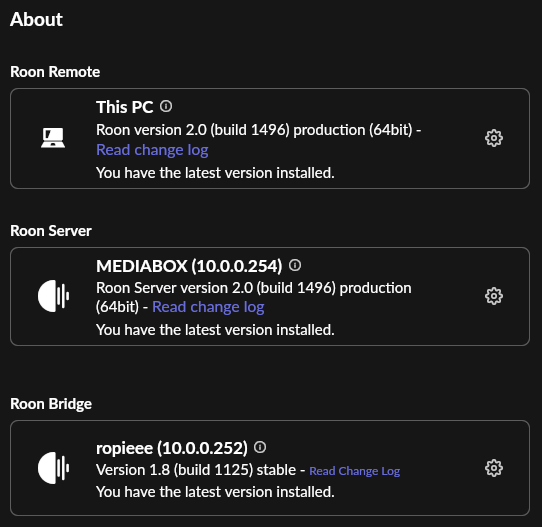Click the About page heading
Viewport: 542px width, 527px height.
tap(36, 19)
